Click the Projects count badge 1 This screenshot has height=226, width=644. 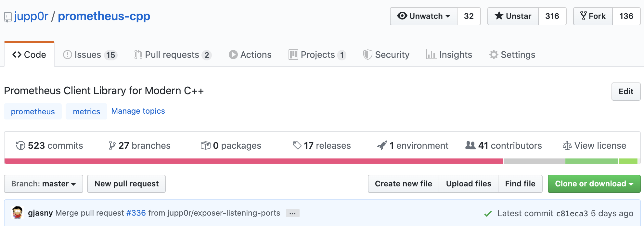[342, 55]
